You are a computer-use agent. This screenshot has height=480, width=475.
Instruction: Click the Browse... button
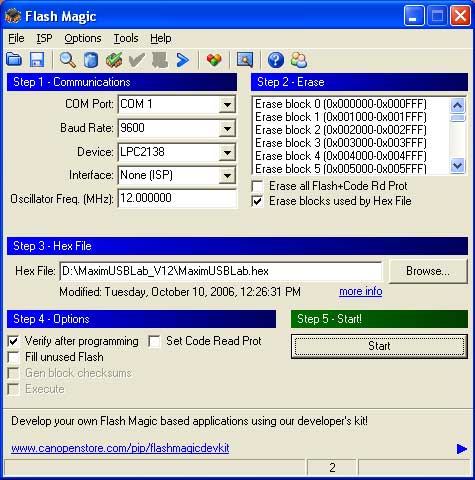(428, 271)
